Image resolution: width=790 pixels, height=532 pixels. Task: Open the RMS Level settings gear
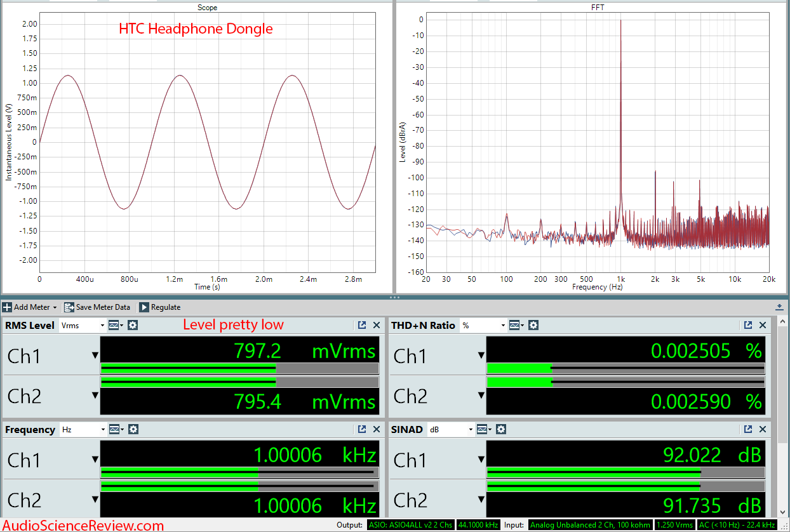[133, 325]
